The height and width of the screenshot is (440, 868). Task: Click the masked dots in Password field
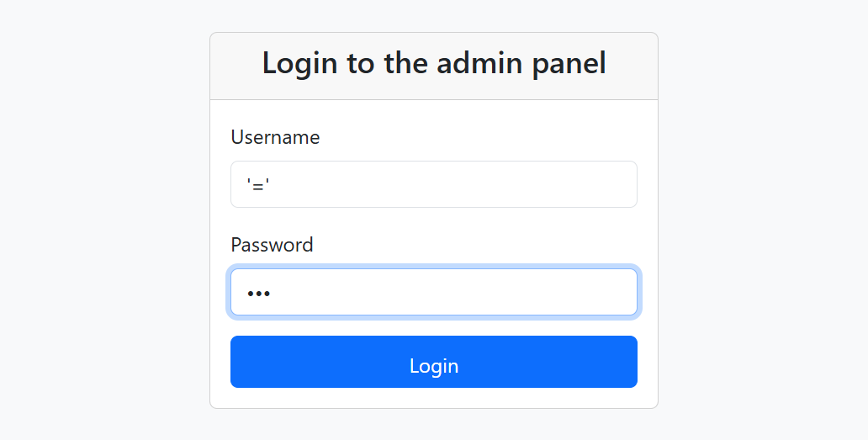[x=258, y=294]
